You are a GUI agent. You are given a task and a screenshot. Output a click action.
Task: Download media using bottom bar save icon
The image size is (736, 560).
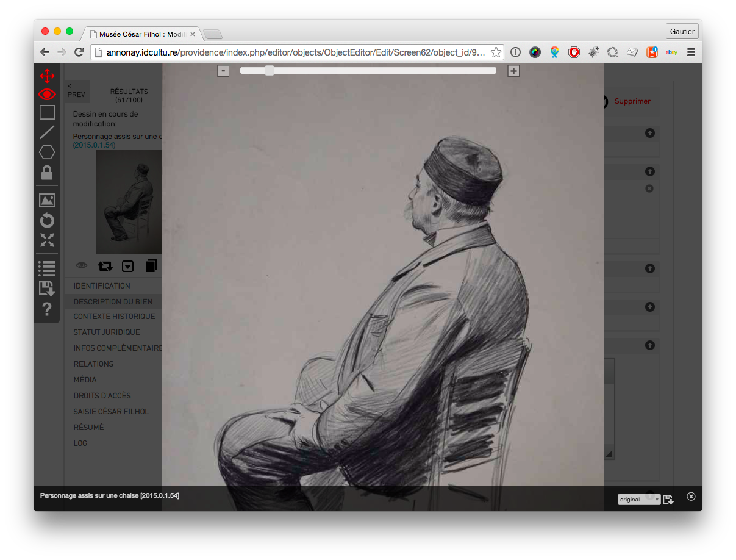(x=668, y=499)
